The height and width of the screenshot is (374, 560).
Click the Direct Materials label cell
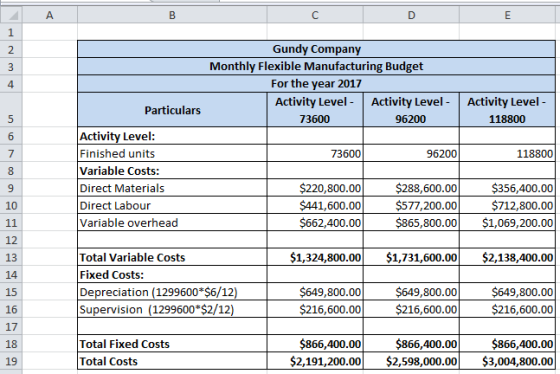point(172,188)
